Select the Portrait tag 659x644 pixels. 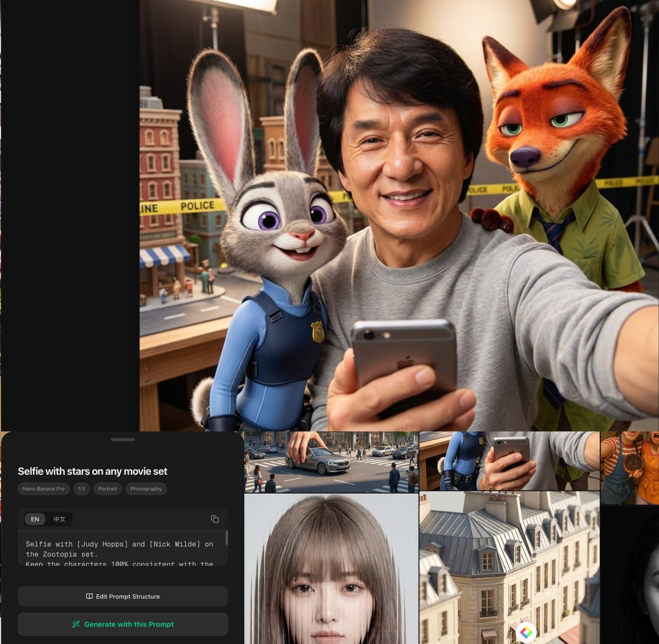(108, 489)
